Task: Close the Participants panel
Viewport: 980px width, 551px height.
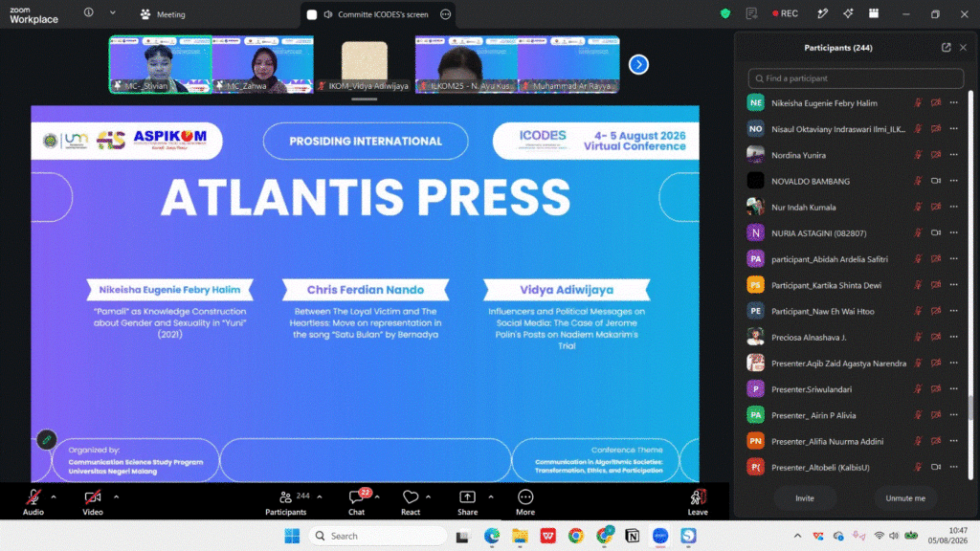Action: coord(963,48)
